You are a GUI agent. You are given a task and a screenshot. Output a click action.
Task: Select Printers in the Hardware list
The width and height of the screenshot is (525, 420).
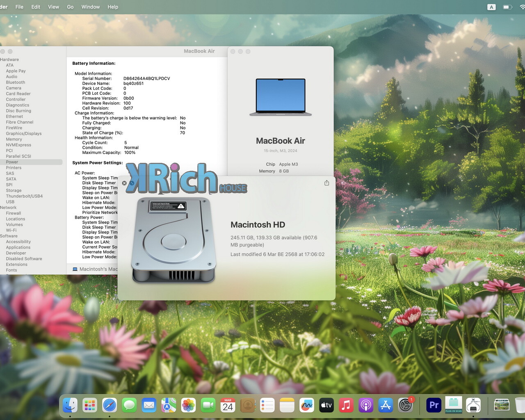pyautogui.click(x=14, y=168)
